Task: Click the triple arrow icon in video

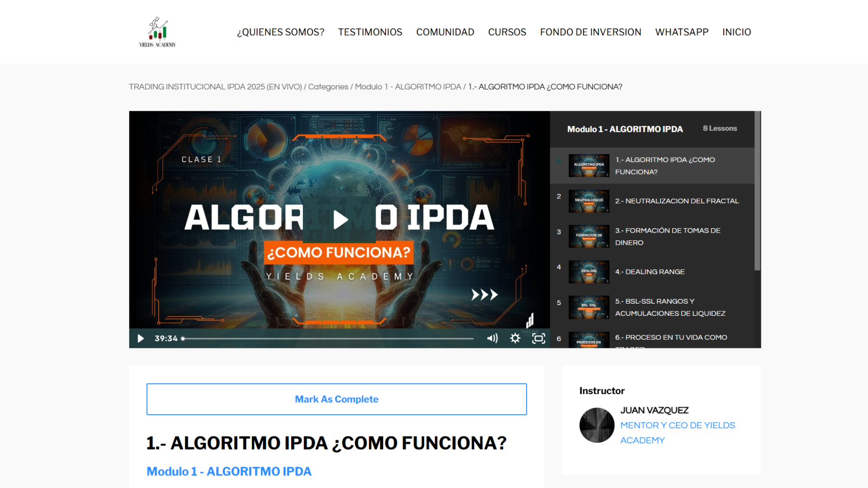Action: pos(484,295)
